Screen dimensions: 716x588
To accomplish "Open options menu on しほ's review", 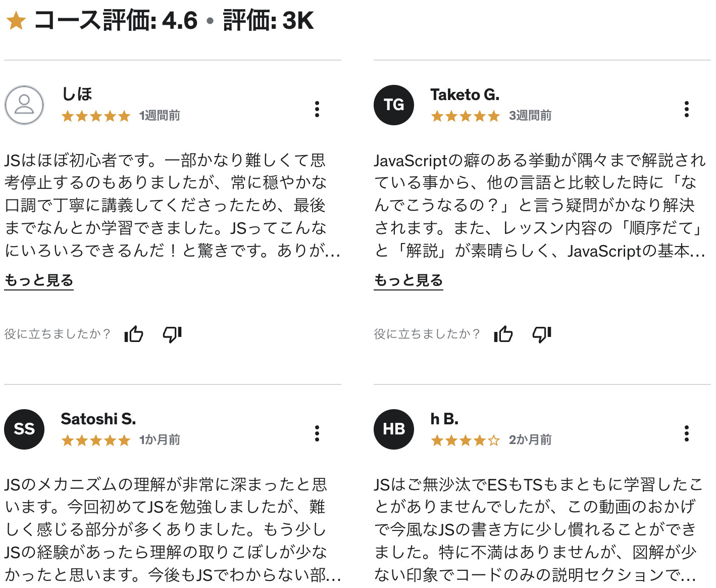I will [317, 109].
